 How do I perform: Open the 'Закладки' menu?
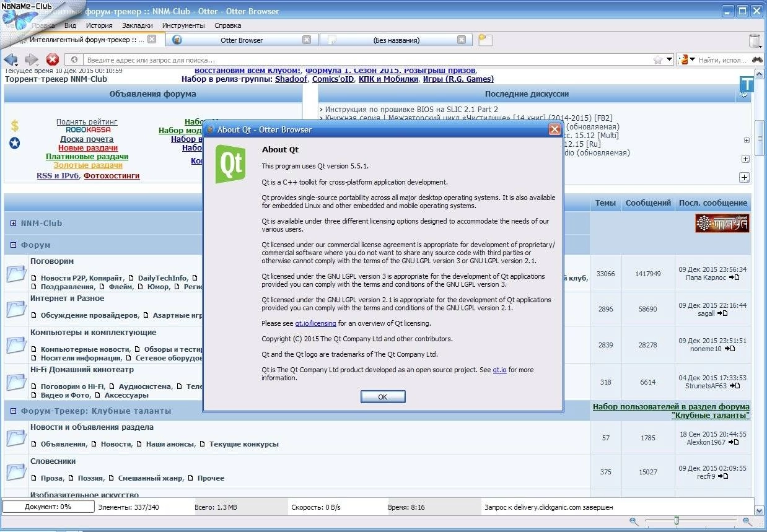pyautogui.click(x=137, y=25)
